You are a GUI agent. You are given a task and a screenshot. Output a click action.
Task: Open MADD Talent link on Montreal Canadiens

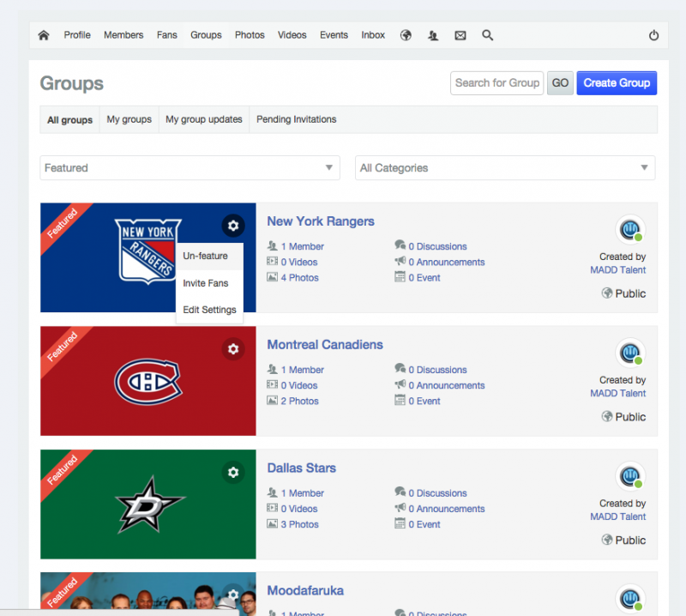click(x=617, y=394)
